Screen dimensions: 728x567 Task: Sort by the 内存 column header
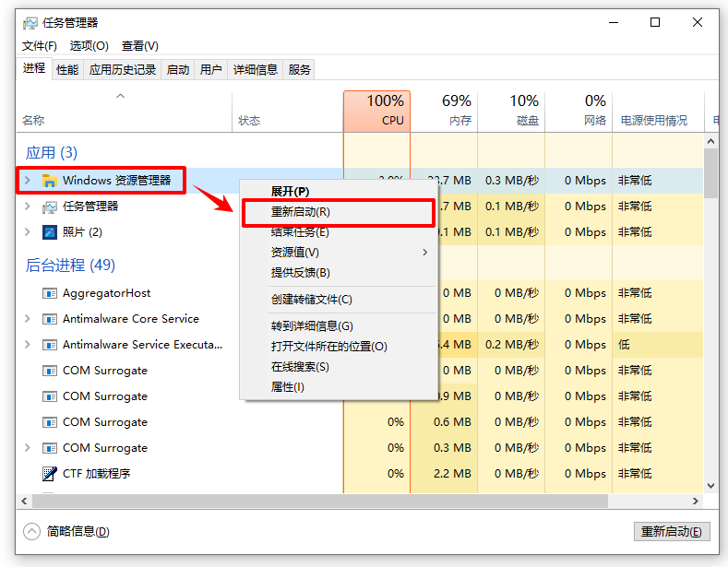click(x=445, y=112)
